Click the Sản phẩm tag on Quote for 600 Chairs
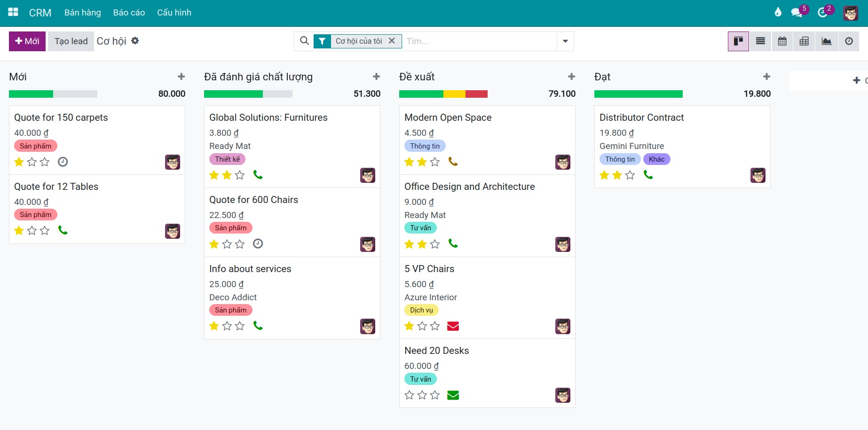This screenshot has height=430, width=868. point(231,228)
